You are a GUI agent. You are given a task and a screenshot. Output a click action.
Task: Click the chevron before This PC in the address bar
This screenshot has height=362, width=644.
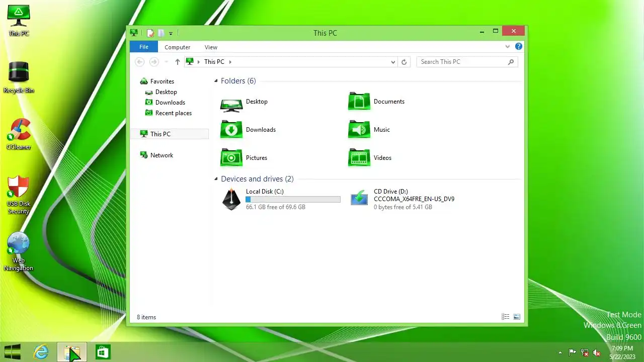click(x=199, y=62)
